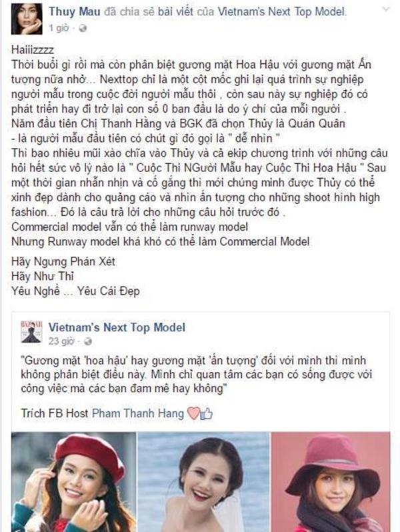This screenshot has width=400, height=532.
Task: Open Thuy Mau profile name link
Action: 74,11
